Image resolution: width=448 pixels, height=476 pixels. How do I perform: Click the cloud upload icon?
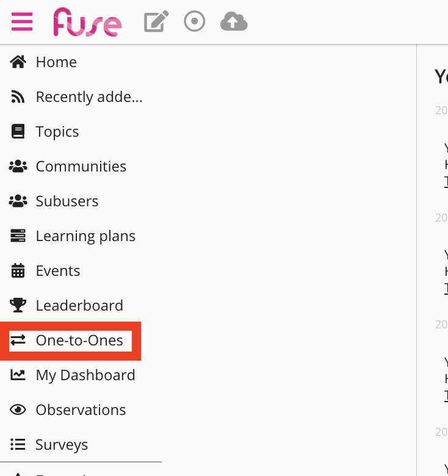[x=234, y=22]
